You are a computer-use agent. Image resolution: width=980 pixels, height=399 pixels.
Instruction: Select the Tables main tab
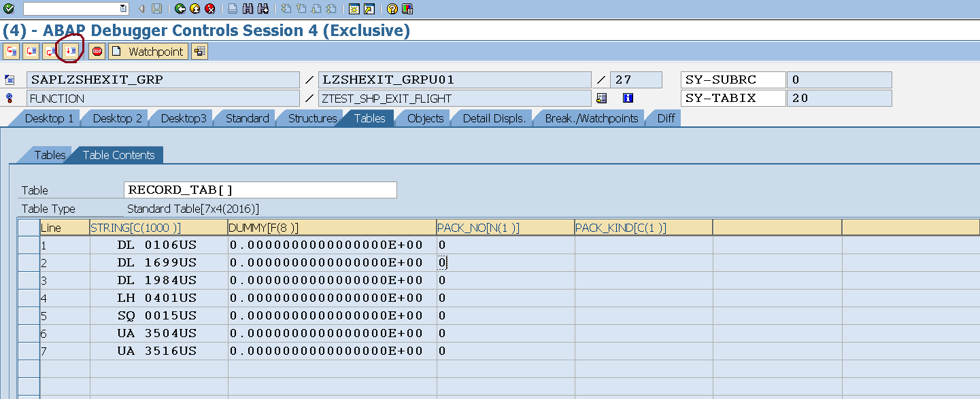click(369, 118)
